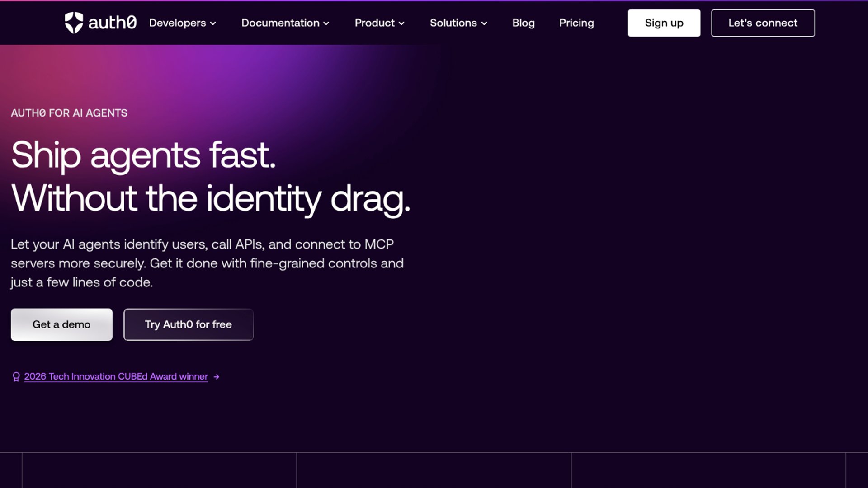This screenshot has height=488, width=868.
Task: Click Try Auth0 for free button
Action: pos(189,324)
